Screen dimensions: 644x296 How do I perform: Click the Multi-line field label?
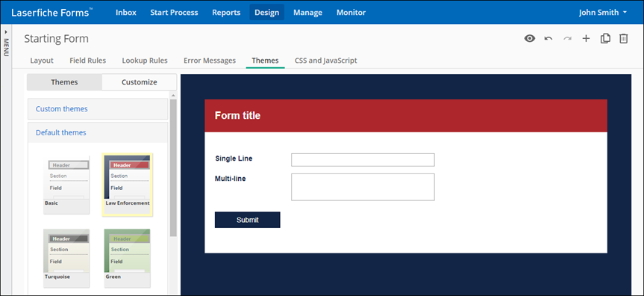231,179
